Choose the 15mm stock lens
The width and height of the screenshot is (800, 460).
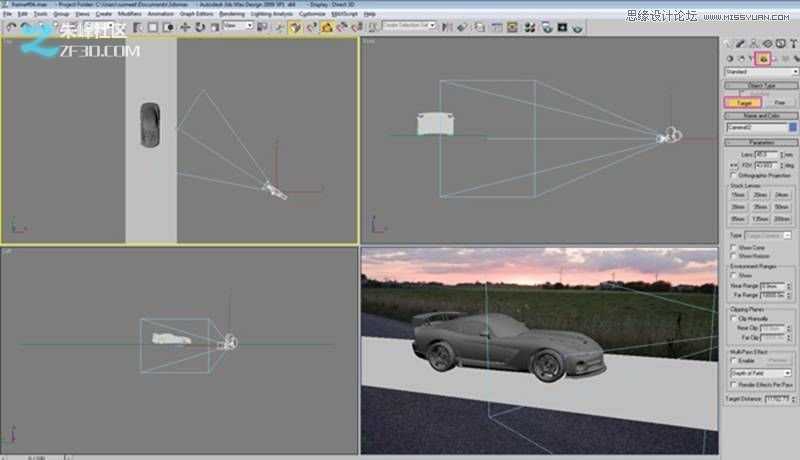[738, 195]
